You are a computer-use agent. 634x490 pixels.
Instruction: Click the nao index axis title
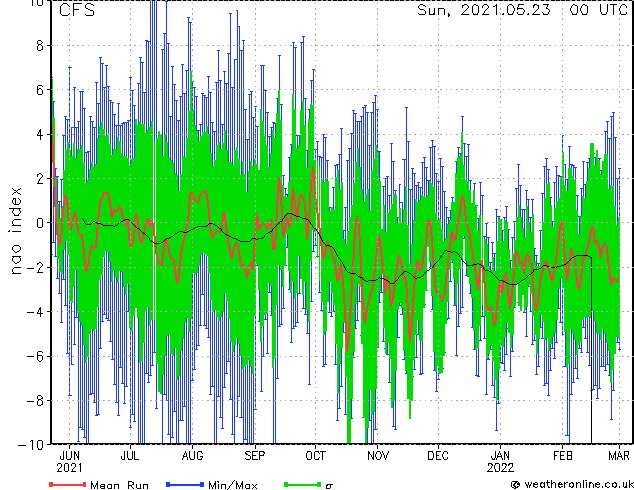point(15,231)
